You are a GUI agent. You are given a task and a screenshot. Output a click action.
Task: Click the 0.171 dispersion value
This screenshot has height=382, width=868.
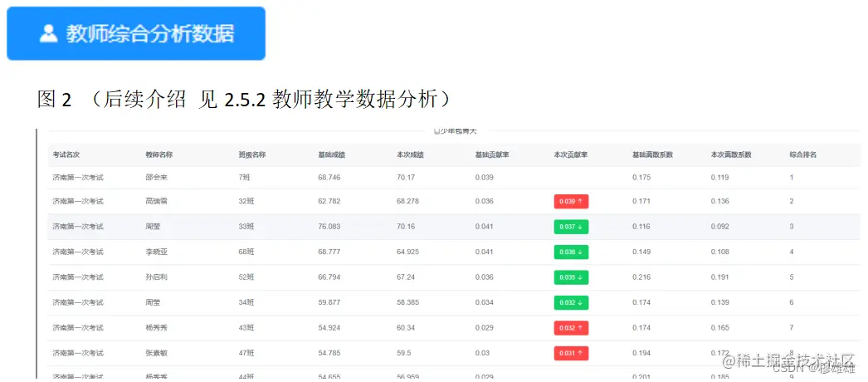click(x=641, y=201)
